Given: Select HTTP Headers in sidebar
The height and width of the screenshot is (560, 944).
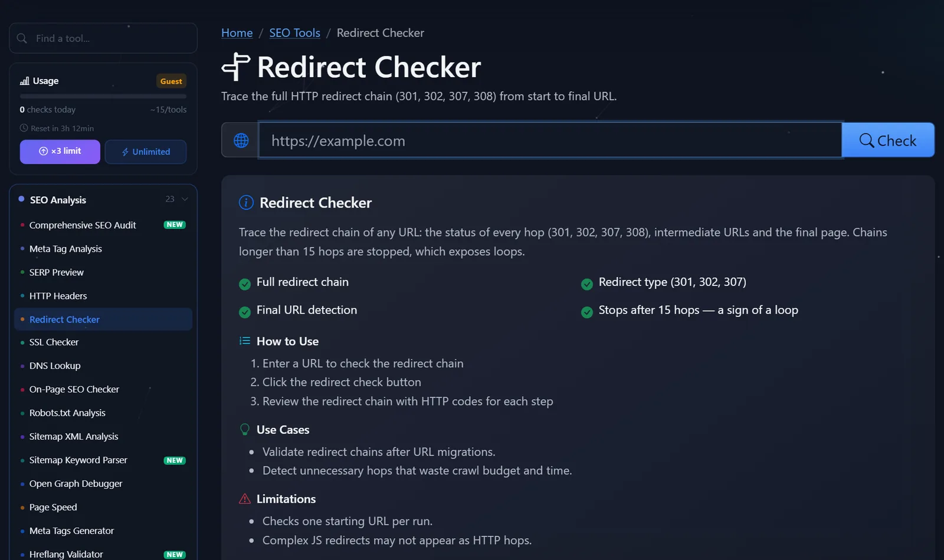Looking at the screenshot, I should point(103,296).
